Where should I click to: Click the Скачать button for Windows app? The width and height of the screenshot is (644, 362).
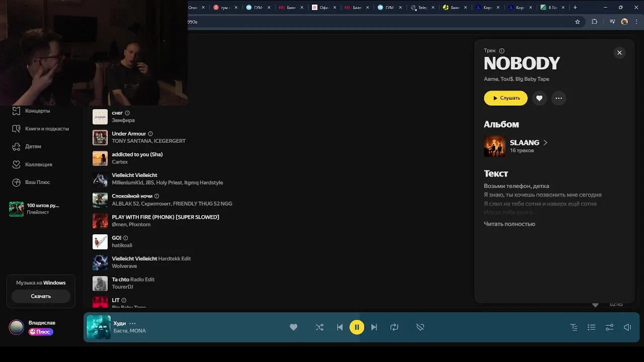[41, 297]
